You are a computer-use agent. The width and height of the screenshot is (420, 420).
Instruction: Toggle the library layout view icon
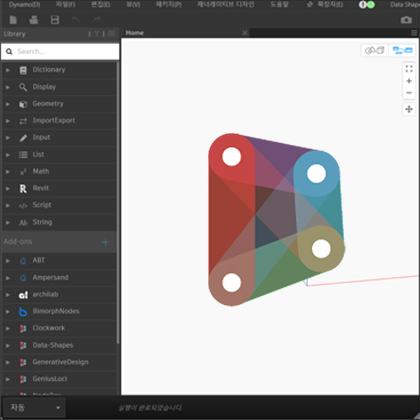[112, 34]
